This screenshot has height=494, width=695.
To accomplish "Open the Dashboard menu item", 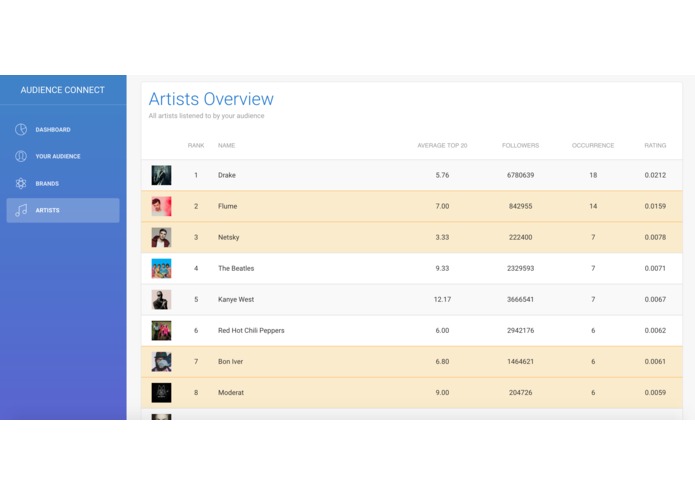I will click(63, 129).
